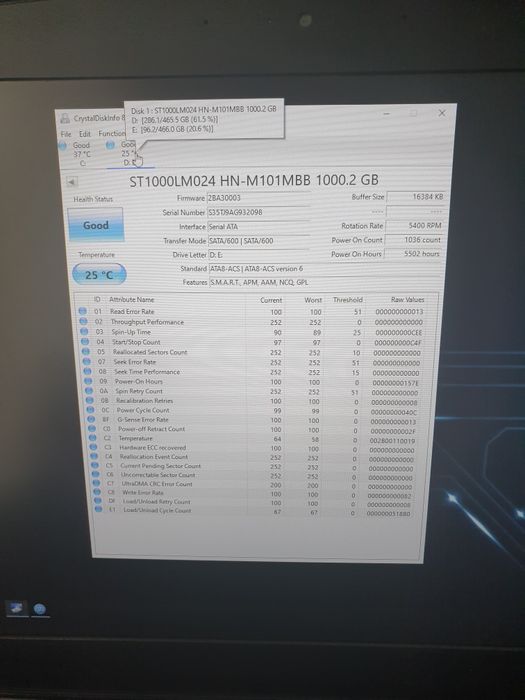This screenshot has width=525, height=700.
Task: Click the Power On Count value 1036 count
Action: (413, 240)
